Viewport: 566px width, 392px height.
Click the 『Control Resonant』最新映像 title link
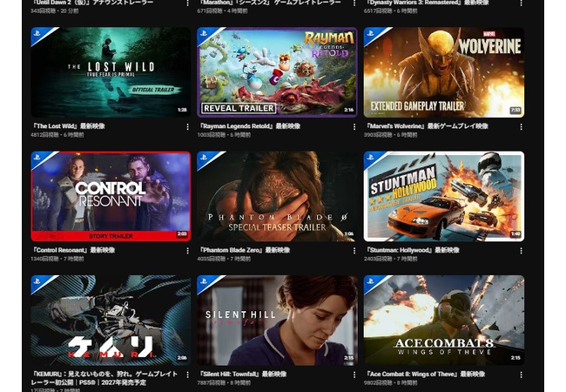(x=73, y=250)
